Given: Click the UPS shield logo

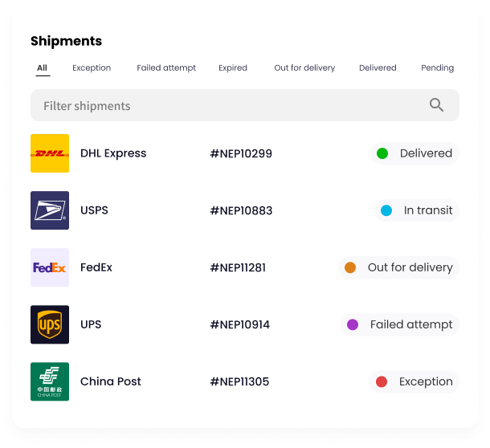Looking at the screenshot, I should tap(50, 324).
